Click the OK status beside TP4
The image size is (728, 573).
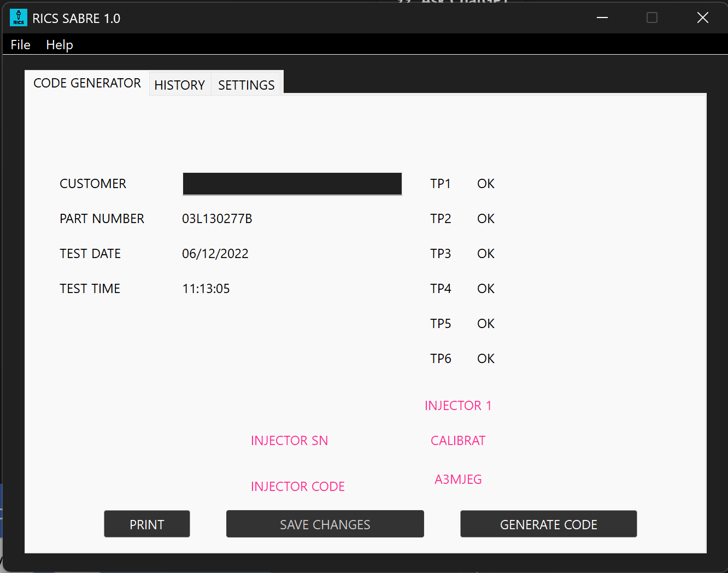coord(486,289)
